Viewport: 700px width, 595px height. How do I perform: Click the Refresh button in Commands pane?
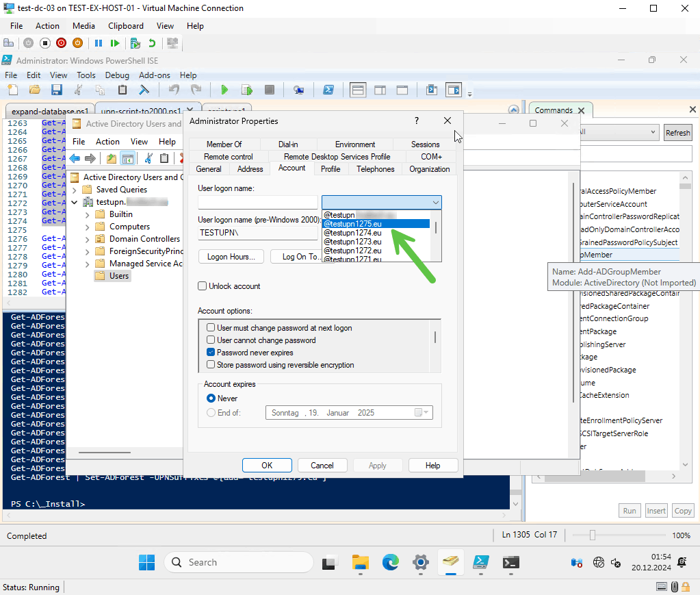(x=677, y=133)
